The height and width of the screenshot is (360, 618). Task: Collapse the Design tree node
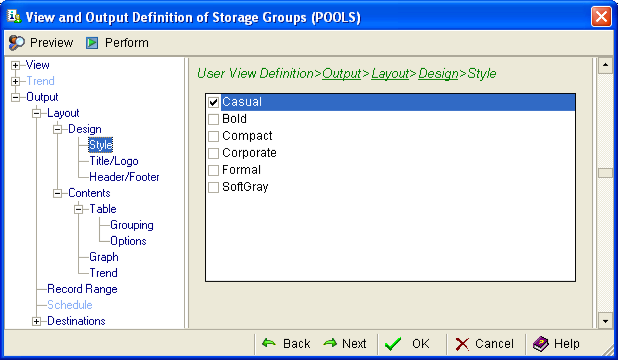58,129
